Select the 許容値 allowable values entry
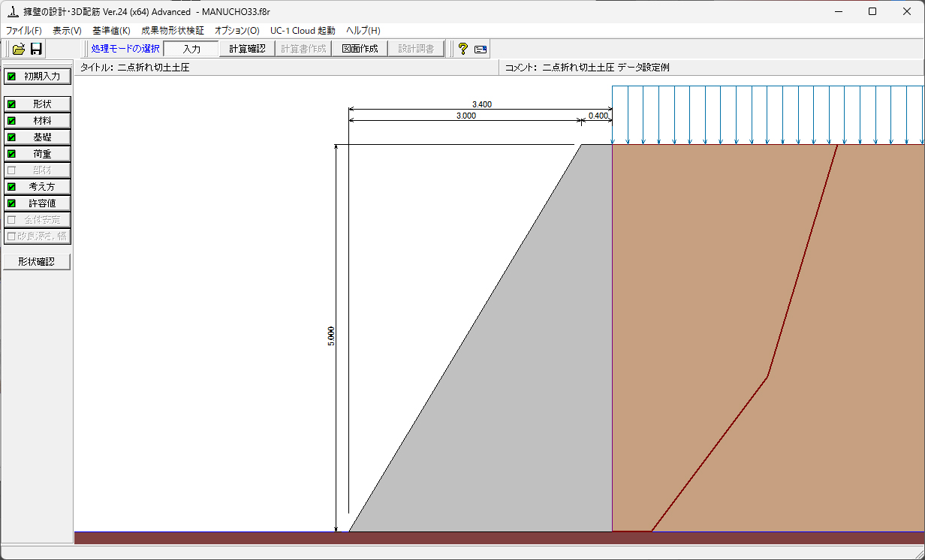 (38, 203)
